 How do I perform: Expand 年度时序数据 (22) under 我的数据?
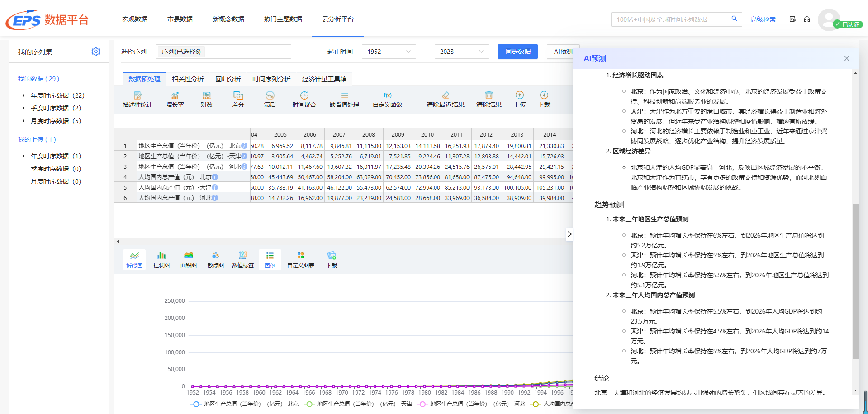point(24,95)
